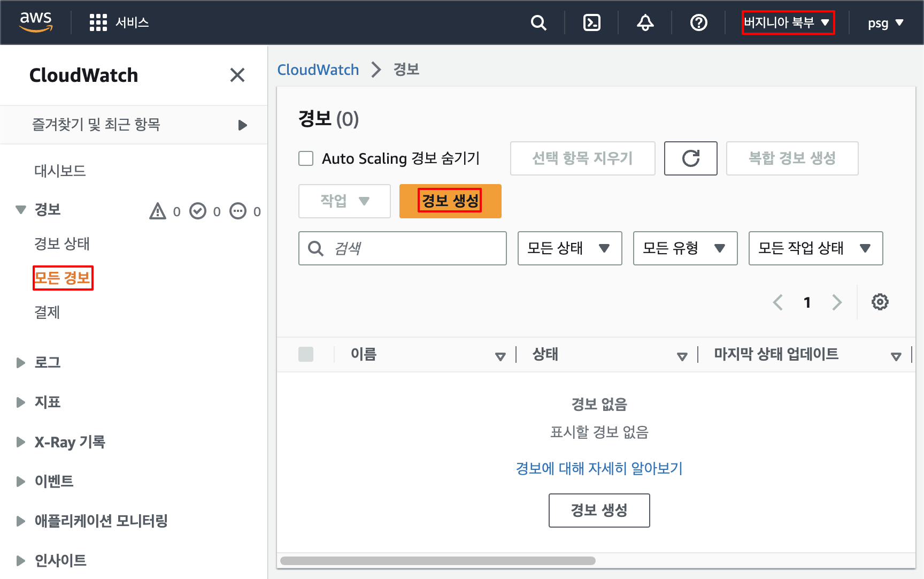
Task: Expand the 이벤트 sidebar section
Action: [21, 482]
